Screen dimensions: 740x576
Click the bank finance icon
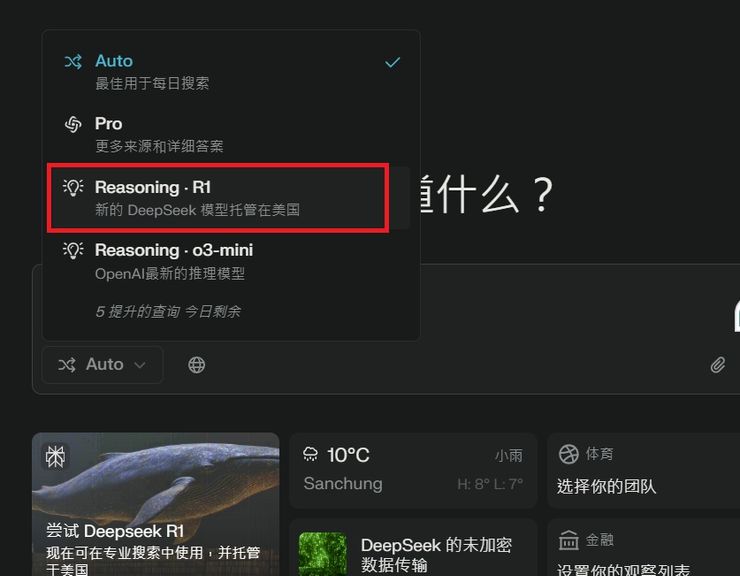tap(568, 540)
